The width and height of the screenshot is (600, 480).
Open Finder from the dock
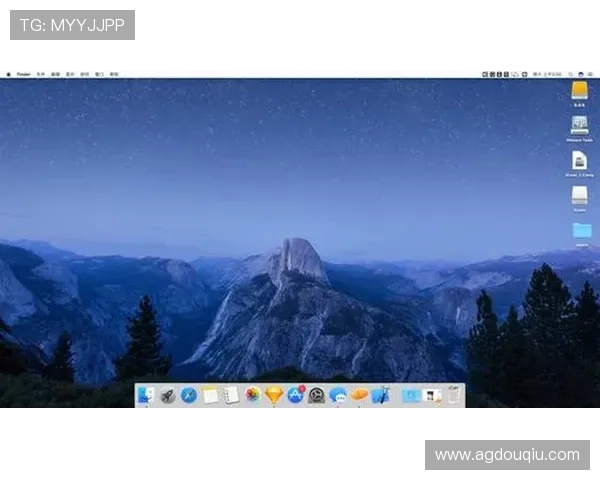(146, 395)
